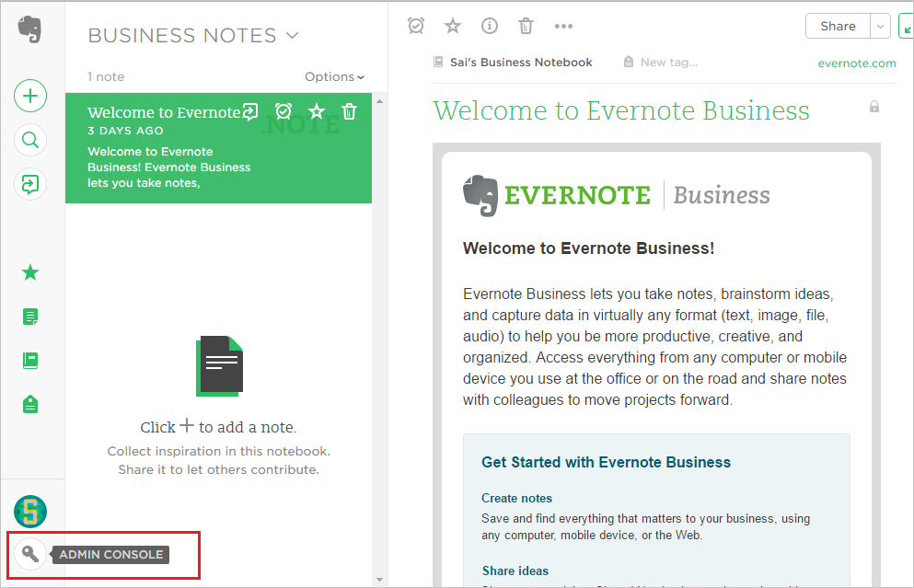Click the Evernote elephant logo in sidebar
The width and height of the screenshot is (914, 588).
(x=29, y=29)
